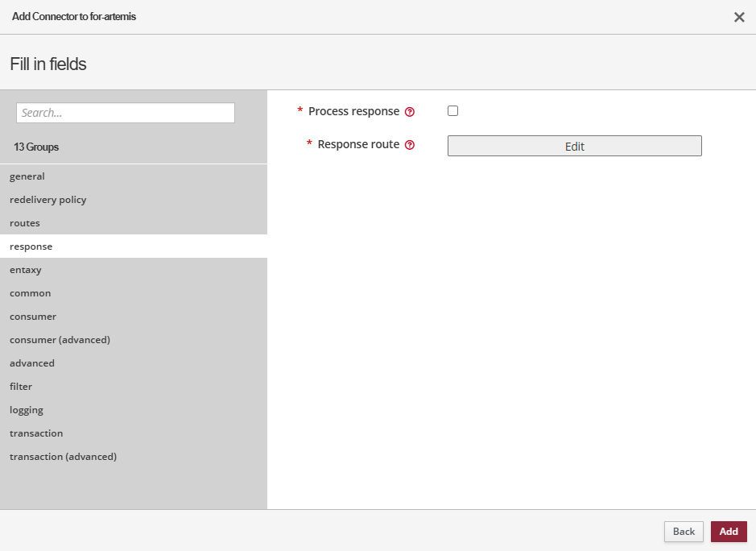Select the general group
Viewport: 756px width, 551px height.
27,176
